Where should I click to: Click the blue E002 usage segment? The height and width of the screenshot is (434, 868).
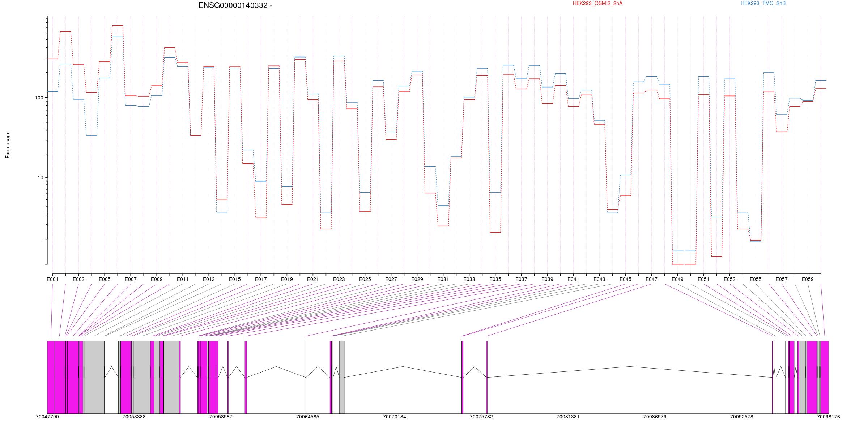point(65,64)
